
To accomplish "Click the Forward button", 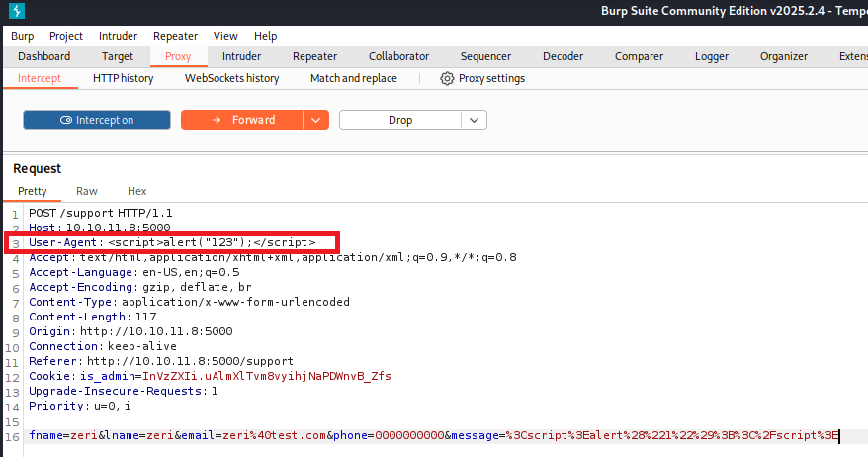I will coord(241,120).
